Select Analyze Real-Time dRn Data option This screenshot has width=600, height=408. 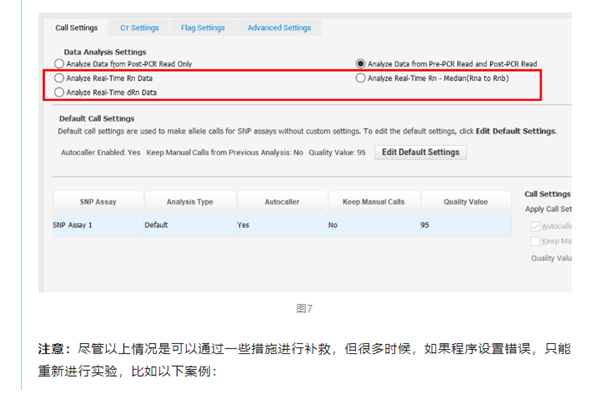pyautogui.click(x=60, y=92)
